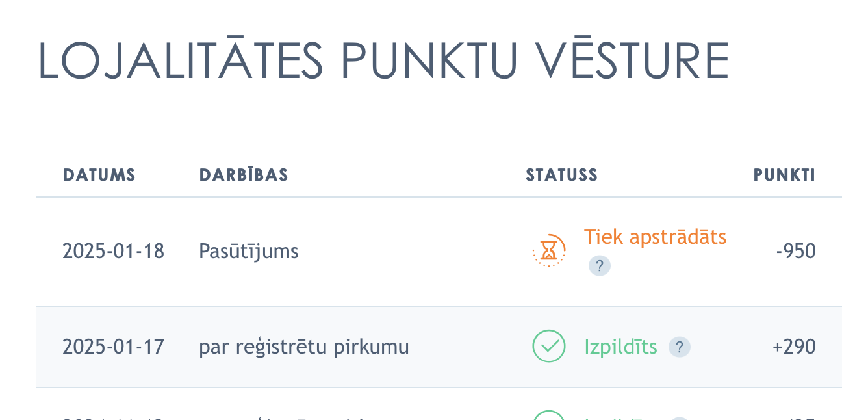Viewport: 868px width, 420px height.
Task: Sort by the DATUMS column header
Action: click(x=99, y=175)
